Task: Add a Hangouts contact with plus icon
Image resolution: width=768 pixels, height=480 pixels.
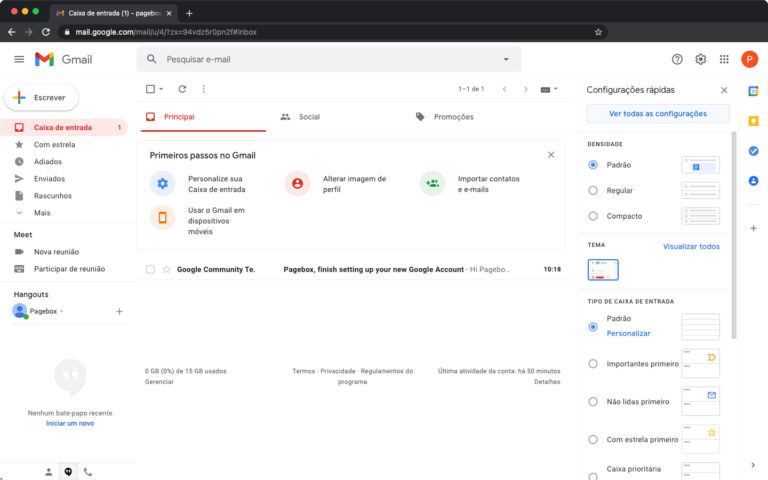Action: [119, 311]
